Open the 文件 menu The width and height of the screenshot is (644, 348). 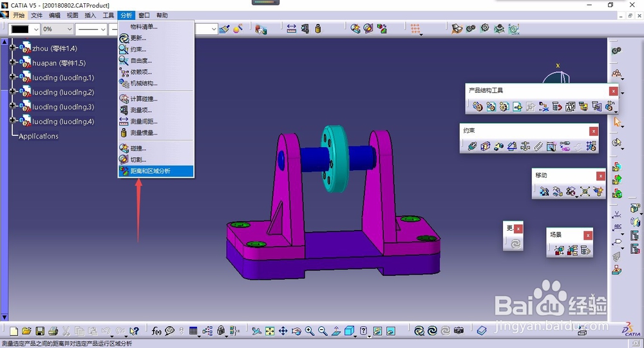(37, 15)
